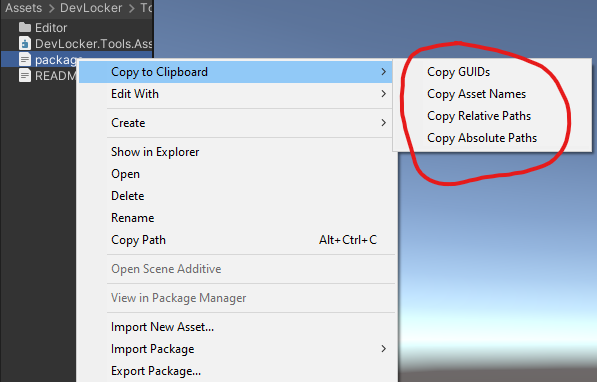The height and width of the screenshot is (382, 597).
Task: Click Export Package... entry
Action: pos(156,371)
